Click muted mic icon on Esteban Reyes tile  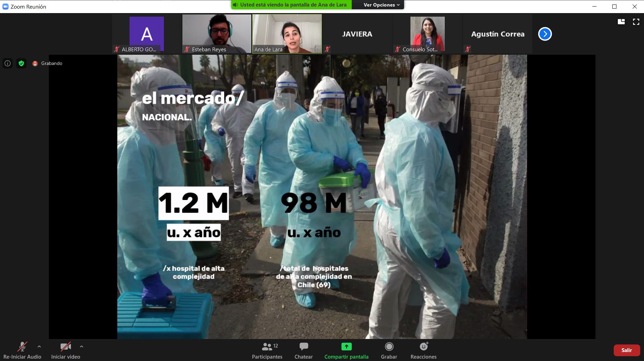click(x=187, y=49)
